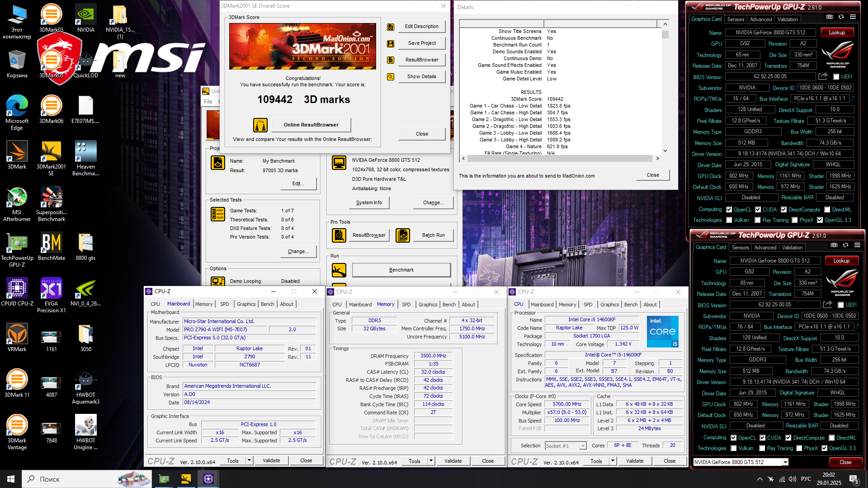The height and width of the screenshot is (488, 868).
Task: Toggle CUDA checkbox in upper GPU-Z
Action: coord(758,210)
